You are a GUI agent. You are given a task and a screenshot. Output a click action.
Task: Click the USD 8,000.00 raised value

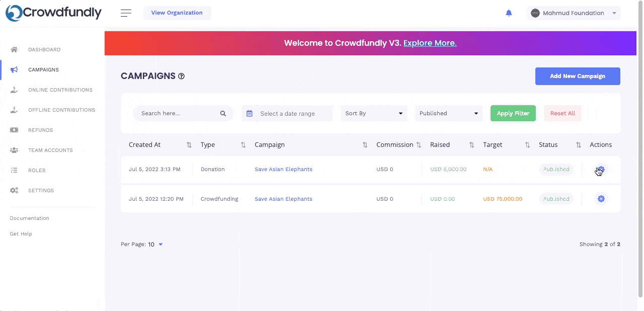(x=448, y=169)
